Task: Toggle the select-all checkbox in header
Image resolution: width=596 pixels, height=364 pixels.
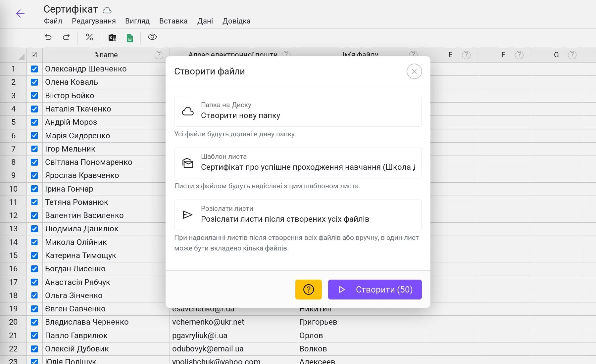Action: click(34, 55)
